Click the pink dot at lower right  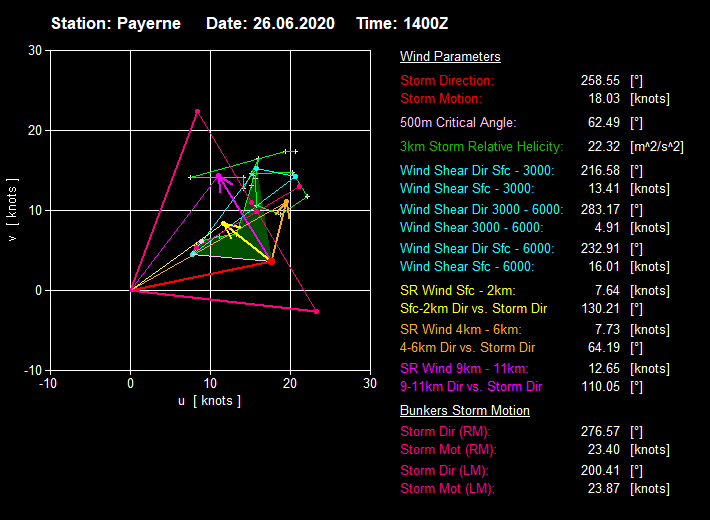point(317,312)
